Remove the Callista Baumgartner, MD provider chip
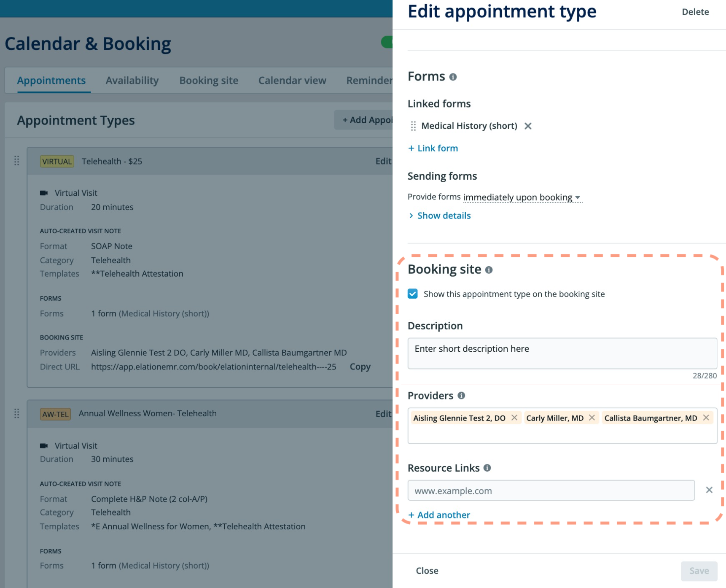The image size is (726, 588). coord(707,418)
